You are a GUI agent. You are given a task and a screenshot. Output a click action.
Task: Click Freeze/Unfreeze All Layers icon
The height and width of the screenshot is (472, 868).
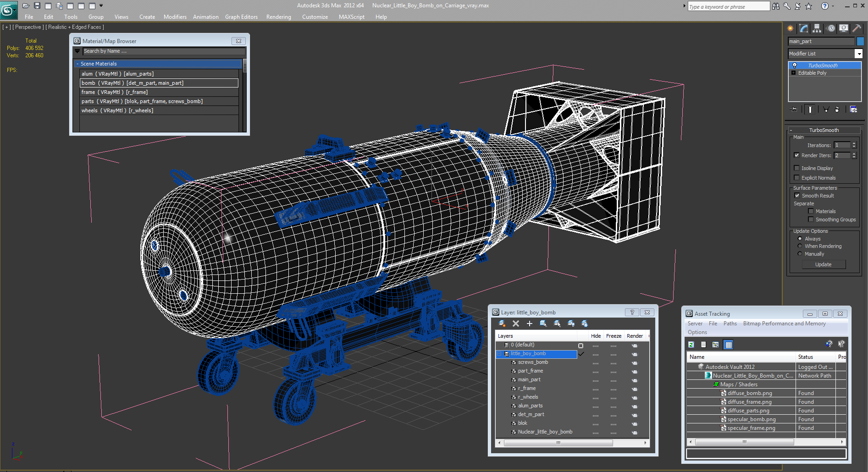click(585, 324)
